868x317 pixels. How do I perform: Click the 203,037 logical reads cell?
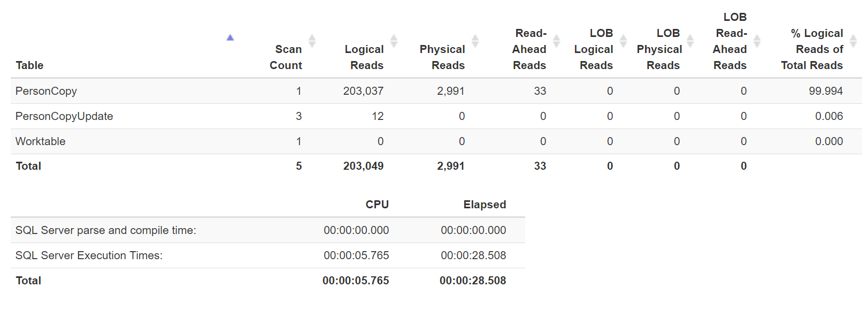coord(363,91)
